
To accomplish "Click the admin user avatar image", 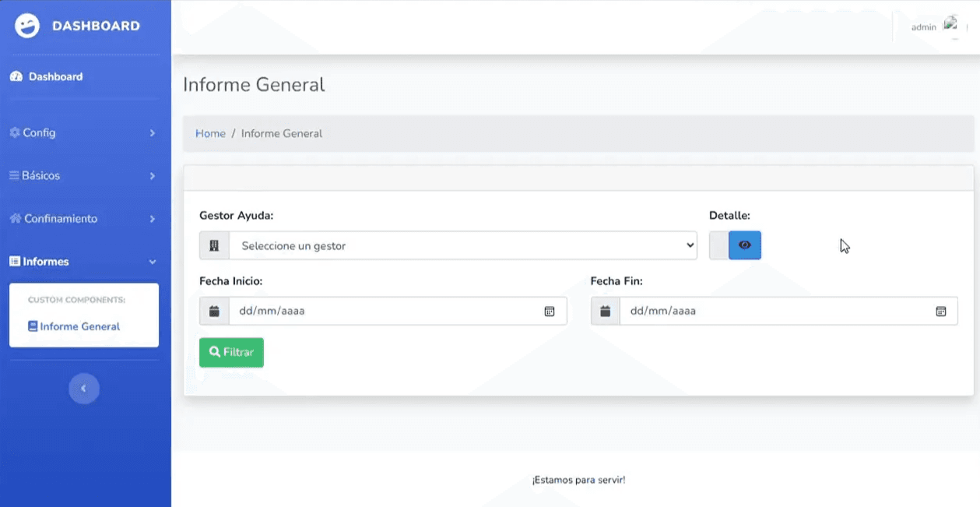I will tap(950, 24).
